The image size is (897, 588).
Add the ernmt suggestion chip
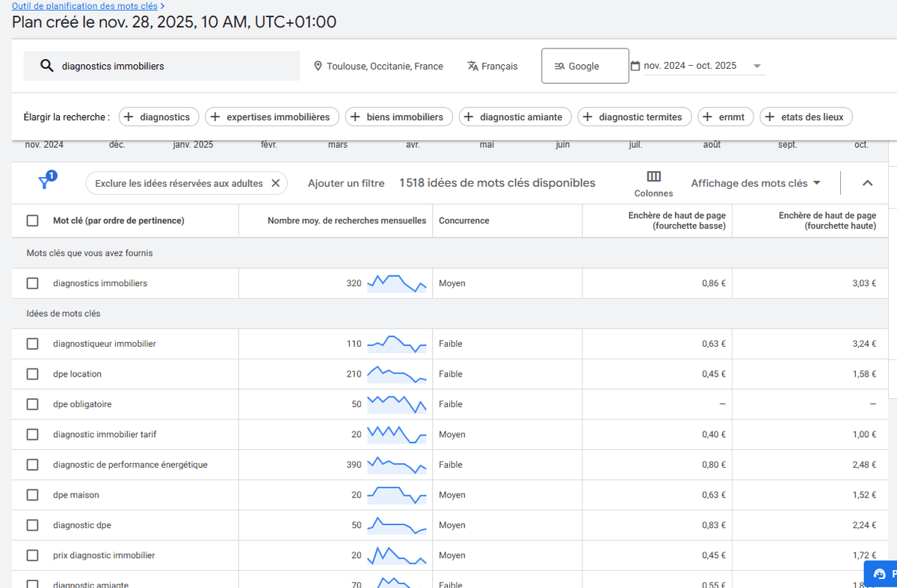(x=724, y=117)
